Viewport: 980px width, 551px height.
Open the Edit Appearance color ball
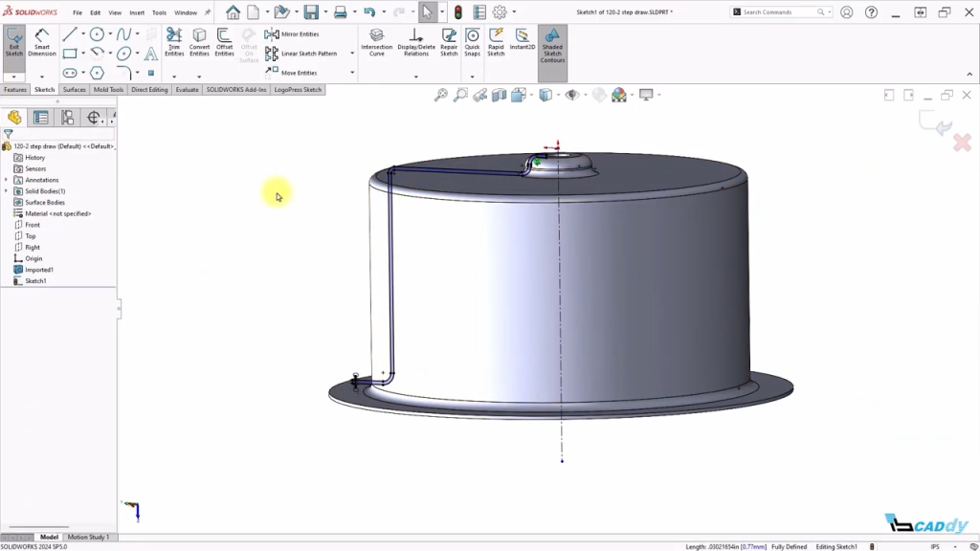[619, 95]
